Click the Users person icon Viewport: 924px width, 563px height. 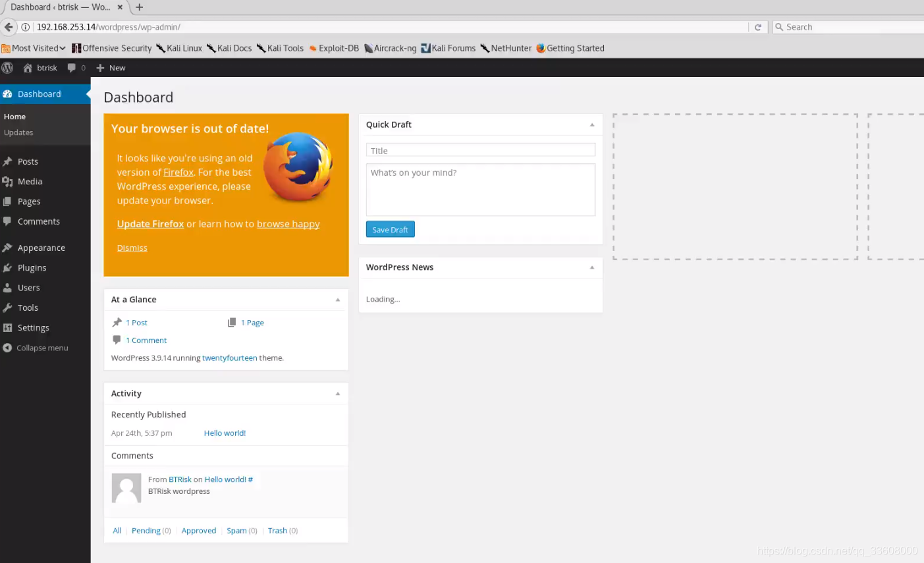[7, 288]
